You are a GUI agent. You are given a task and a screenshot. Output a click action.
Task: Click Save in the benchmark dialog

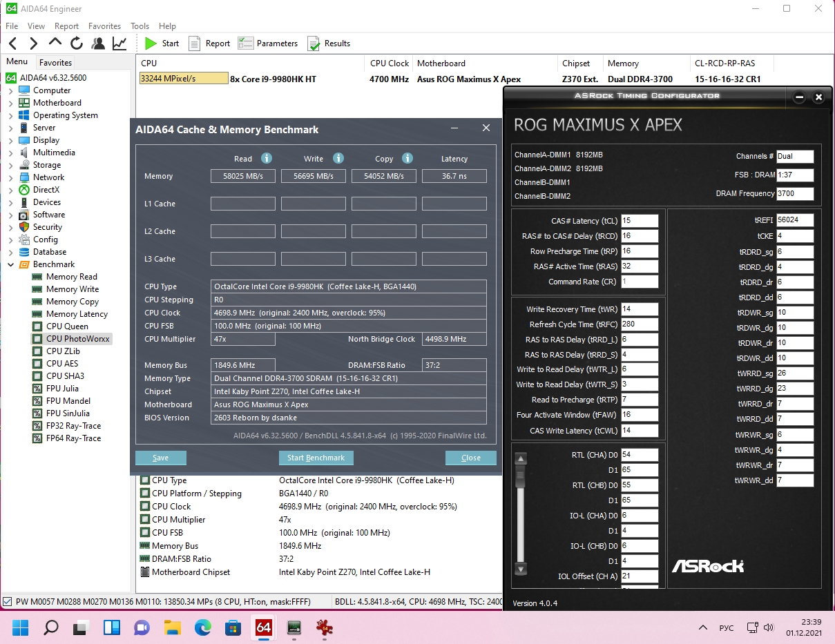(161, 458)
